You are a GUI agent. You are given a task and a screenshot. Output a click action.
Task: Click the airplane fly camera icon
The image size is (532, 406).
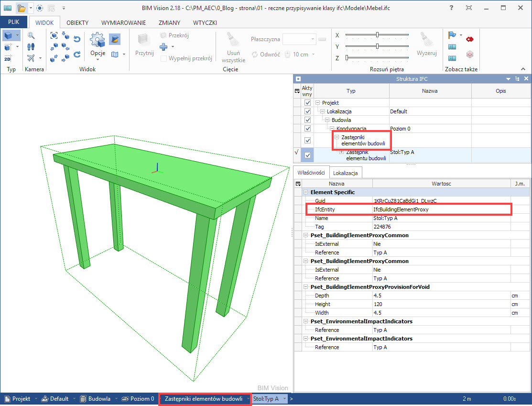click(x=31, y=58)
